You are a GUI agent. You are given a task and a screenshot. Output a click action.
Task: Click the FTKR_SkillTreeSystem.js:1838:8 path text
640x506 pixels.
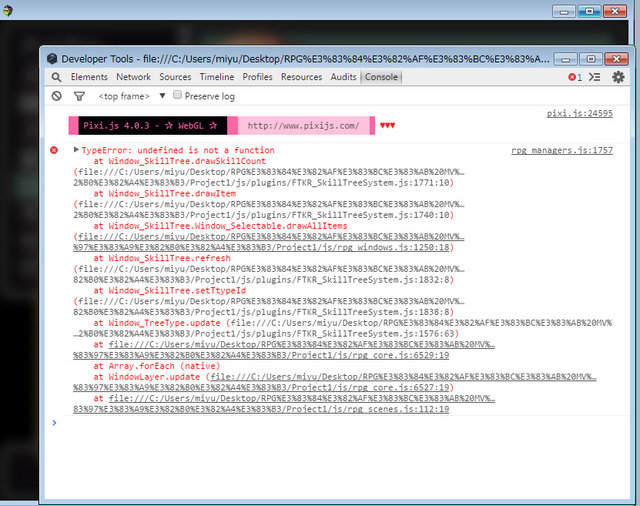[x=263, y=312]
